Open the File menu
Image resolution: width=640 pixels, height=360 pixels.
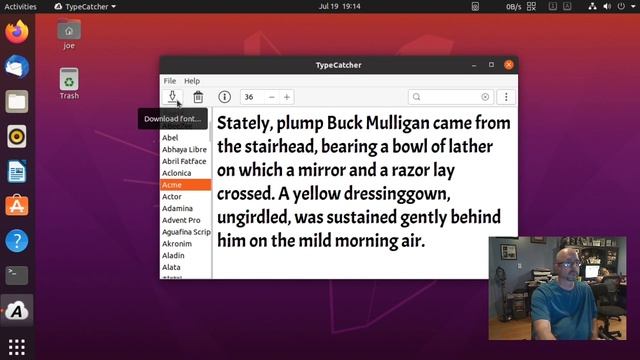(x=170, y=81)
